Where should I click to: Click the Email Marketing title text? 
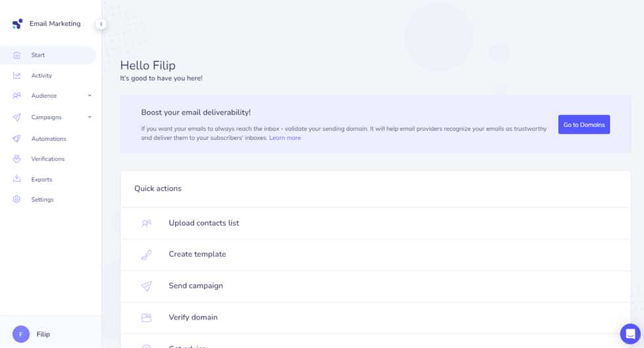click(55, 24)
